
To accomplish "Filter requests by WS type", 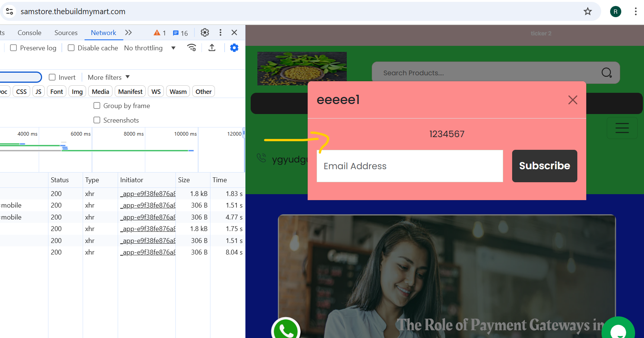I will tap(156, 91).
